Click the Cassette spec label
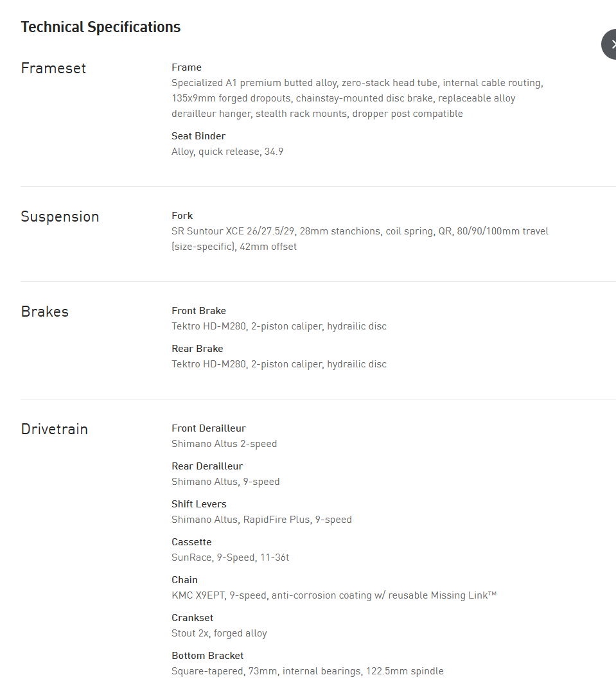Screen dimensions: 616x693 click(x=191, y=542)
